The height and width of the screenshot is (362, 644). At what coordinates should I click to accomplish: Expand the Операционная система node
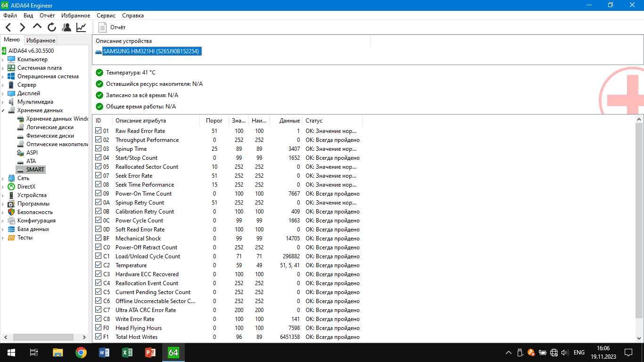coord(3,76)
